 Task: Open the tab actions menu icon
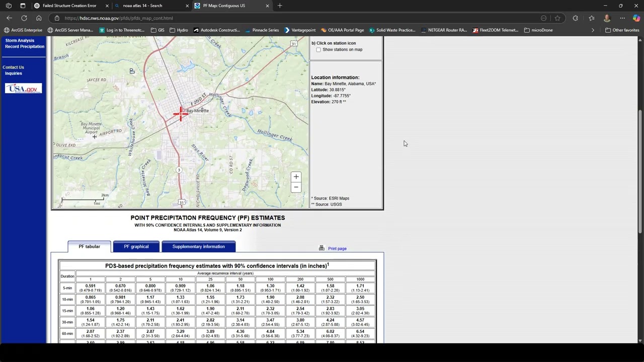tap(23, 6)
